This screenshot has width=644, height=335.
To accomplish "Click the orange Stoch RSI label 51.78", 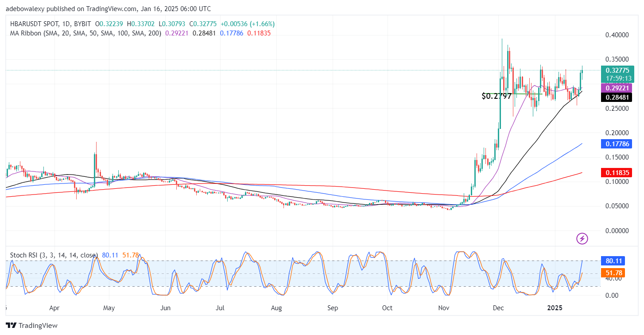I will 613,273.
